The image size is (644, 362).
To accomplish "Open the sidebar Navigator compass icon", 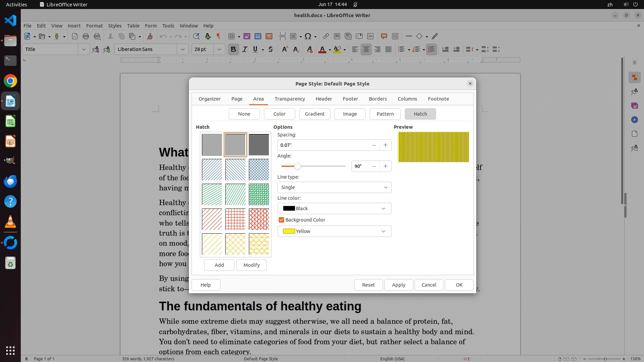I will [634, 120].
